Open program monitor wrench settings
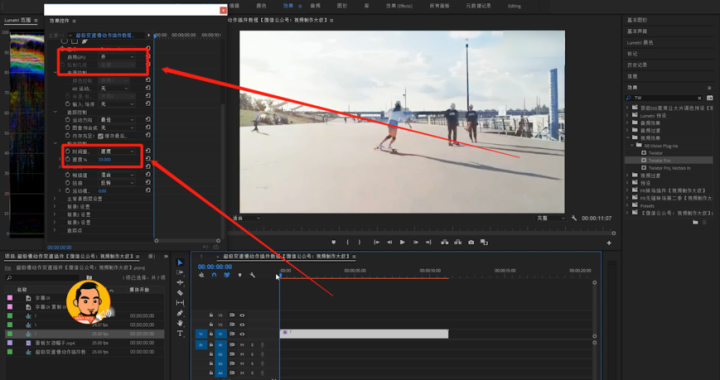Image resolution: width=720 pixels, height=380 pixels. pyautogui.click(x=574, y=218)
